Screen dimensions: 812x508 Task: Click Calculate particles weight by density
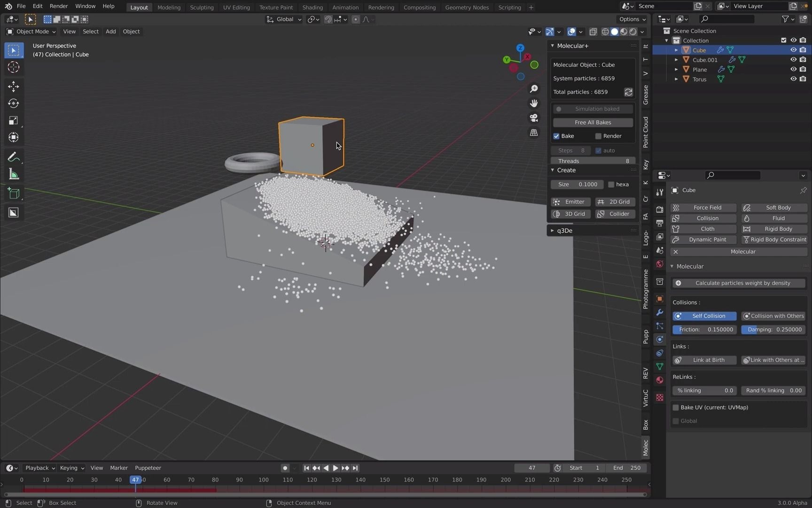[738, 283]
